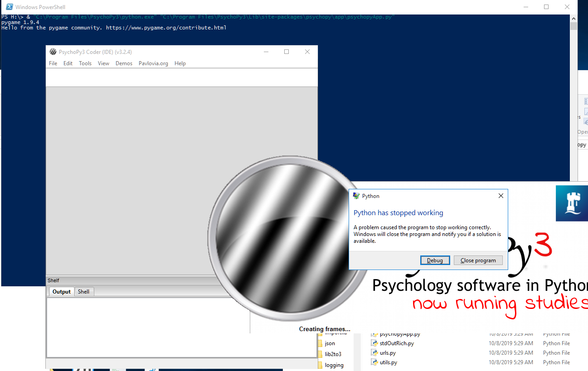
Task: Click the icon next to psychopyApp.py
Action: 374,334
